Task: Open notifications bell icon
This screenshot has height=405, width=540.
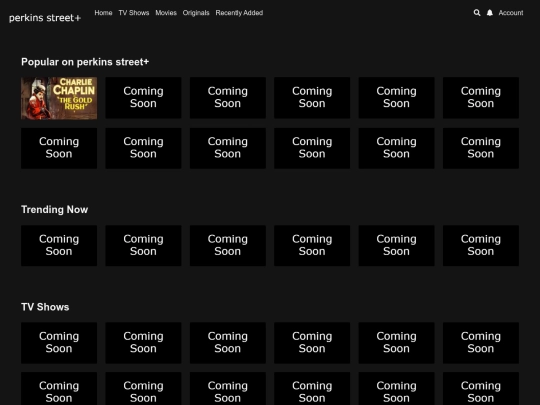Action: point(490,13)
